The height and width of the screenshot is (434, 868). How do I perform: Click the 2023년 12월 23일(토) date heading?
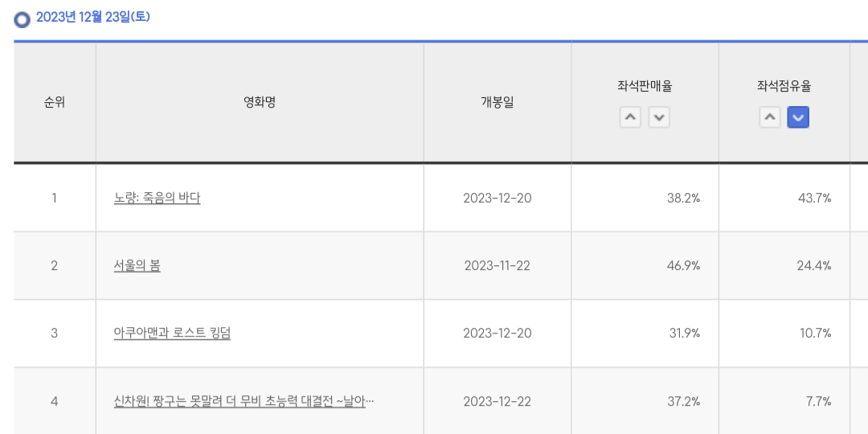click(x=92, y=18)
